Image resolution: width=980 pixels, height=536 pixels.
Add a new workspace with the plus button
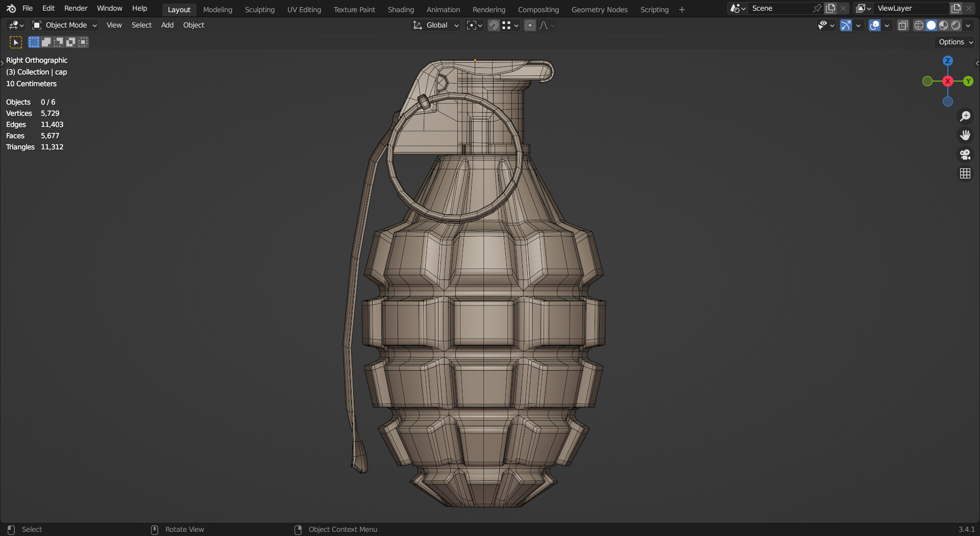(682, 9)
